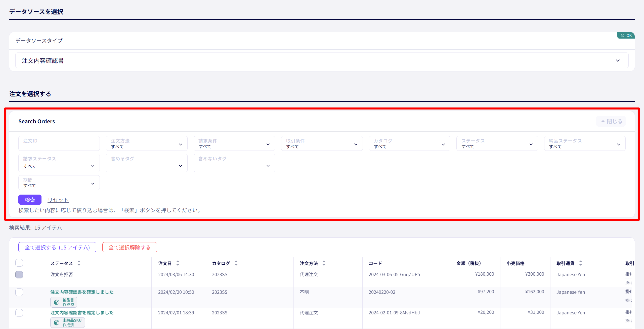The height and width of the screenshot is (329, 644).
Task: Sort by カタログ column sort icon
Action: pos(236,263)
